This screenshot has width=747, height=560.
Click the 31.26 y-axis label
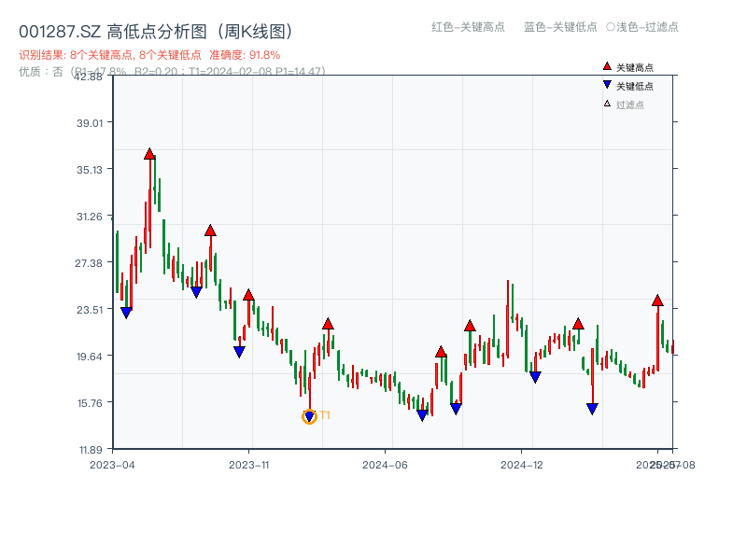[x=90, y=217]
